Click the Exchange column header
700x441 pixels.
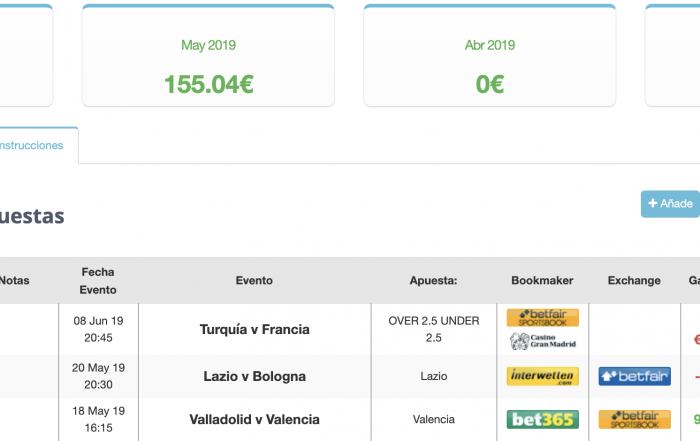click(634, 280)
